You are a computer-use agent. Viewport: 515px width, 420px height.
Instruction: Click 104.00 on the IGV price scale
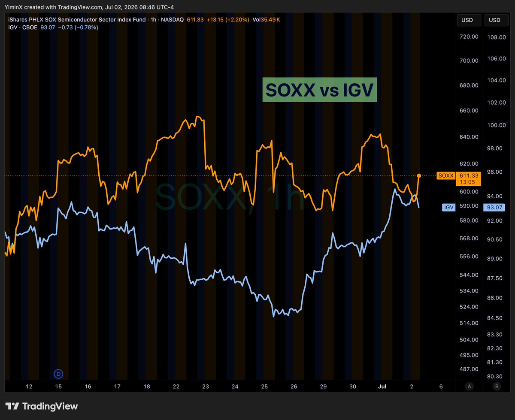(x=496, y=80)
